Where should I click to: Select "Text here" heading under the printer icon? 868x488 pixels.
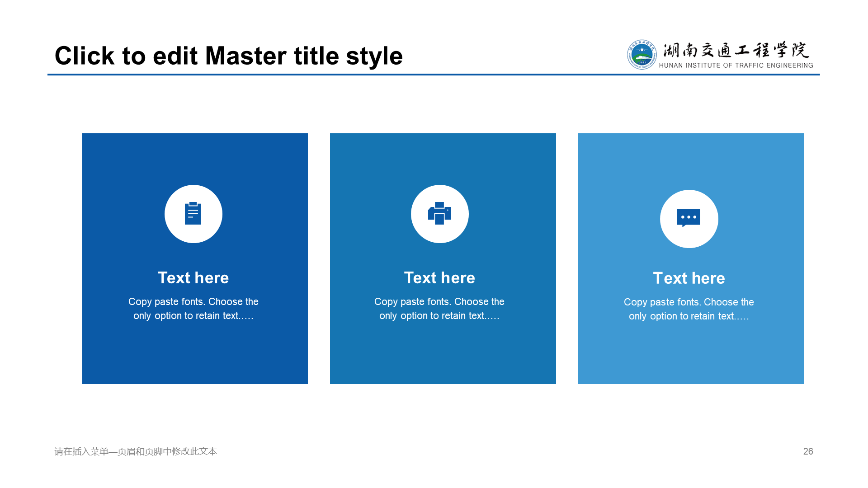(x=439, y=277)
